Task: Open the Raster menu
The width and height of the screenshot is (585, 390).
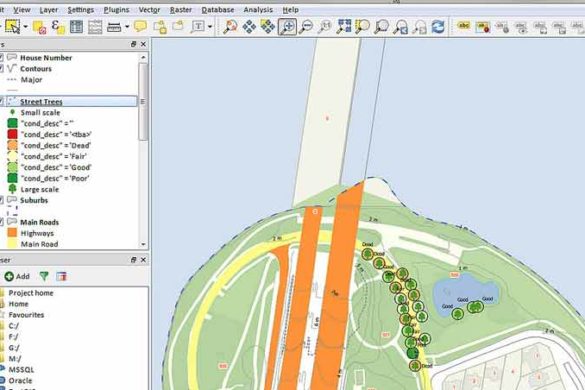Action: pyautogui.click(x=181, y=10)
